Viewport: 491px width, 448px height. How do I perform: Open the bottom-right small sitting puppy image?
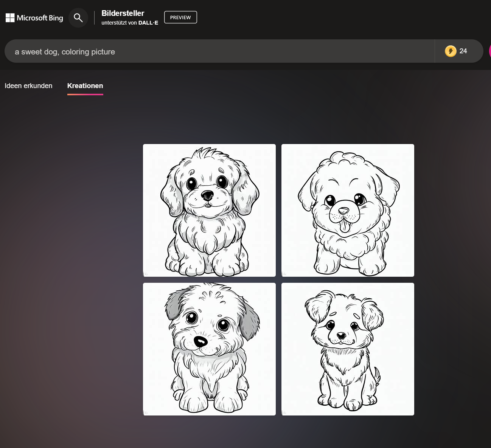(348, 349)
